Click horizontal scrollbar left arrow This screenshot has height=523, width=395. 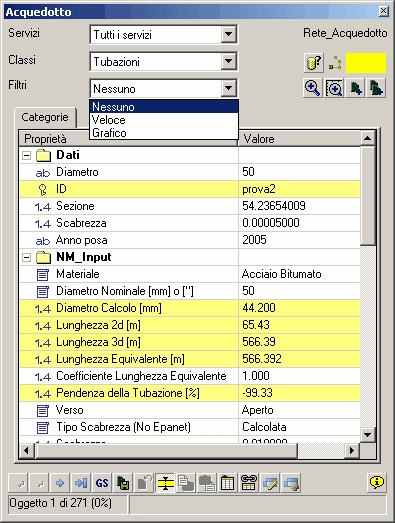click(x=26, y=451)
